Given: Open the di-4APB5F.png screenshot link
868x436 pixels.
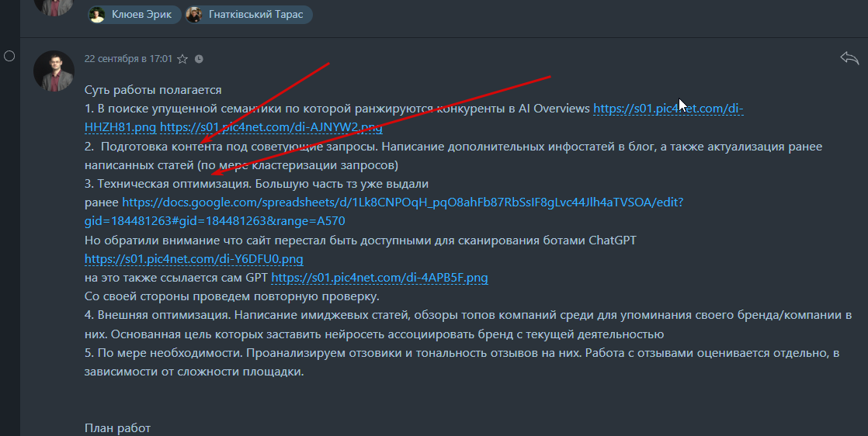Looking at the screenshot, I should [380, 278].
